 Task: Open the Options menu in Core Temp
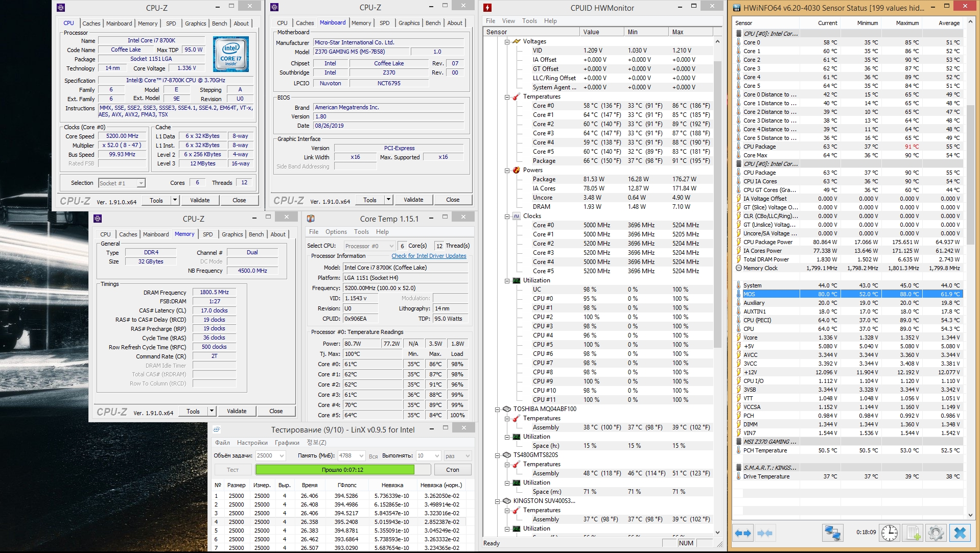[x=336, y=232]
